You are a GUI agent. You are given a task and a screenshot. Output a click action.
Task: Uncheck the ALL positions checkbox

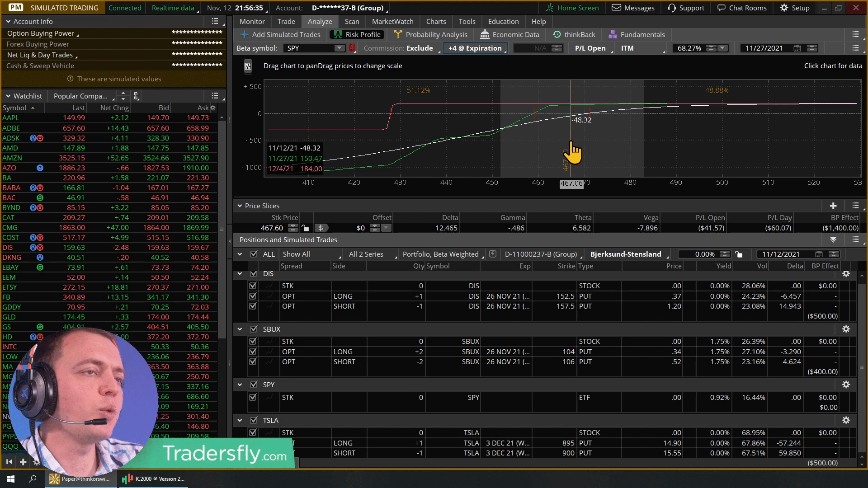click(x=254, y=254)
